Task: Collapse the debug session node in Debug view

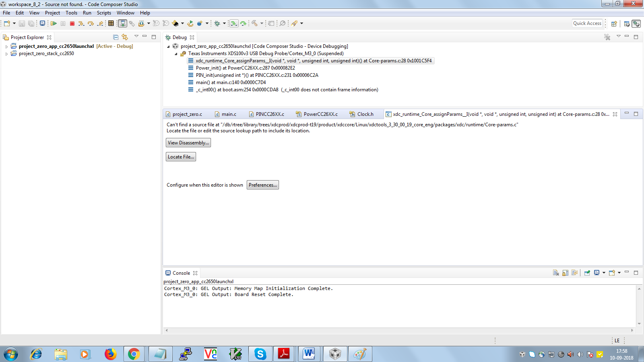Action: [x=168, y=47]
